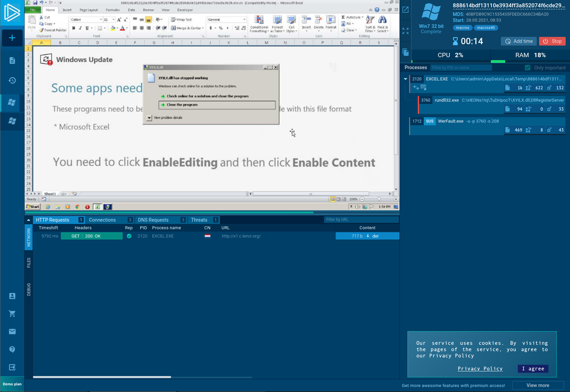Click the help question mark icon
Screen dimensions: 570x392
click(x=12, y=350)
